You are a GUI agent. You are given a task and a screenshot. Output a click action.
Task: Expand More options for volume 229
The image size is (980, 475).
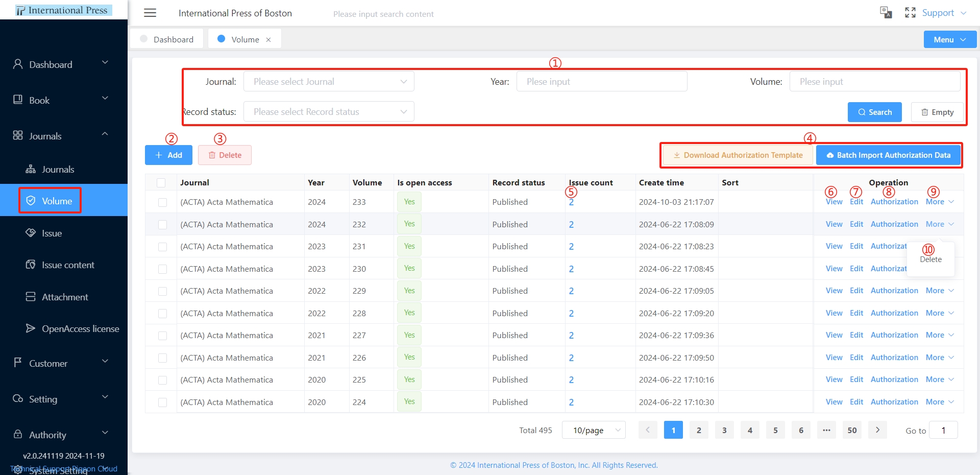[940, 291]
